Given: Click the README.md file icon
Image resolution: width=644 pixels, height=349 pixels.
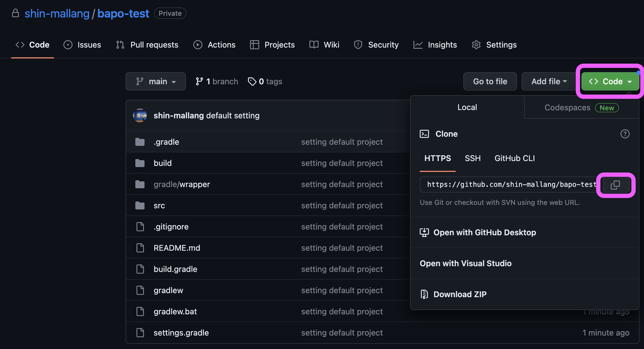Looking at the screenshot, I should (x=140, y=248).
